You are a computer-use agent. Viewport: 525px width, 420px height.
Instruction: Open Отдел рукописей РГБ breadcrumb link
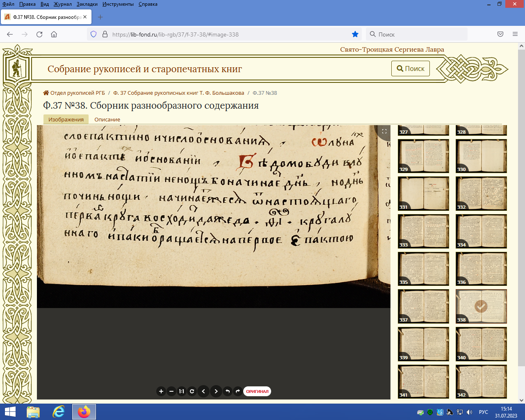[x=78, y=93]
